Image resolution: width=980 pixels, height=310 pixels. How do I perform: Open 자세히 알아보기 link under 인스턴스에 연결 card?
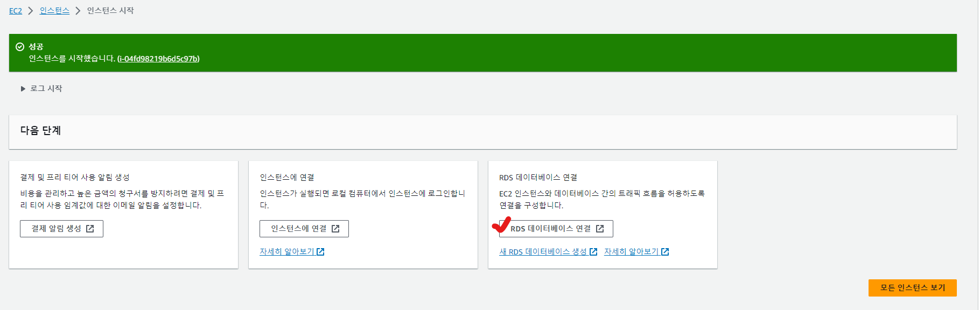tap(286, 252)
